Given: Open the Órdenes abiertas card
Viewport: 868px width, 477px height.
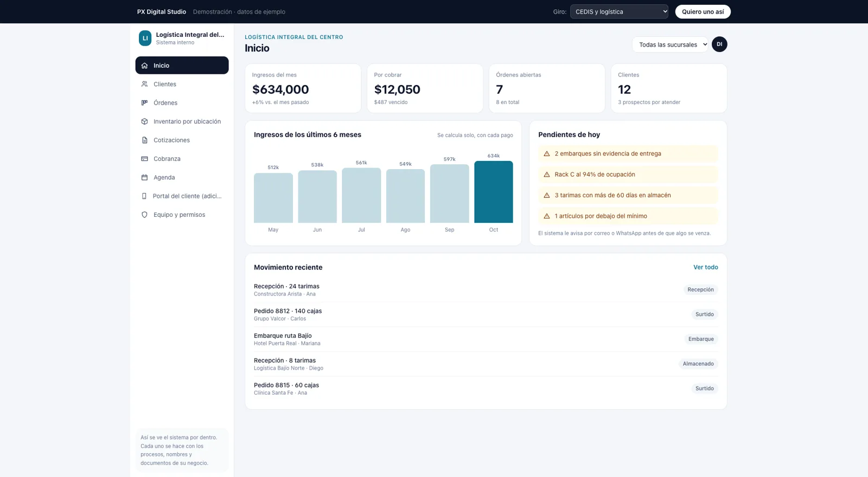Looking at the screenshot, I should point(547,88).
